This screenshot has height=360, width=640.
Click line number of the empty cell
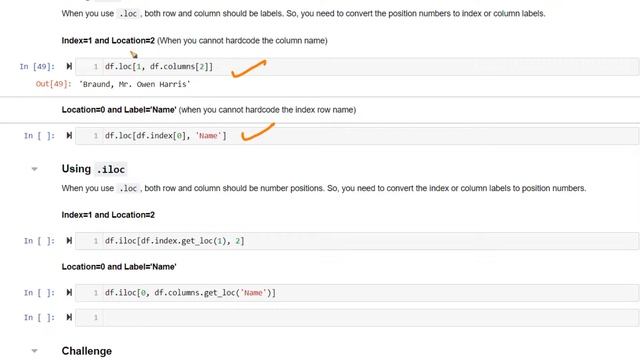(96, 318)
